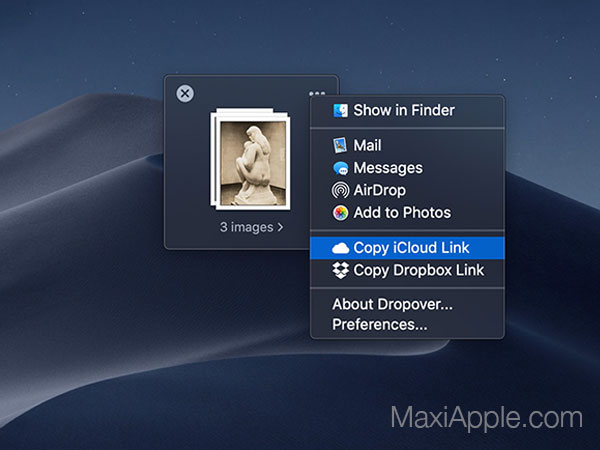Image resolution: width=600 pixels, height=450 pixels.
Task: Share images via Messages
Action: (407, 168)
